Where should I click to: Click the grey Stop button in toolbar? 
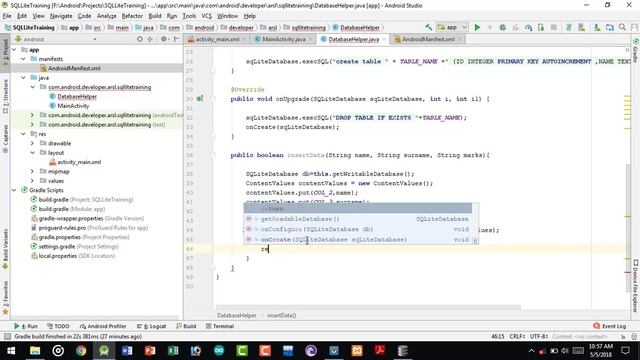554,27
